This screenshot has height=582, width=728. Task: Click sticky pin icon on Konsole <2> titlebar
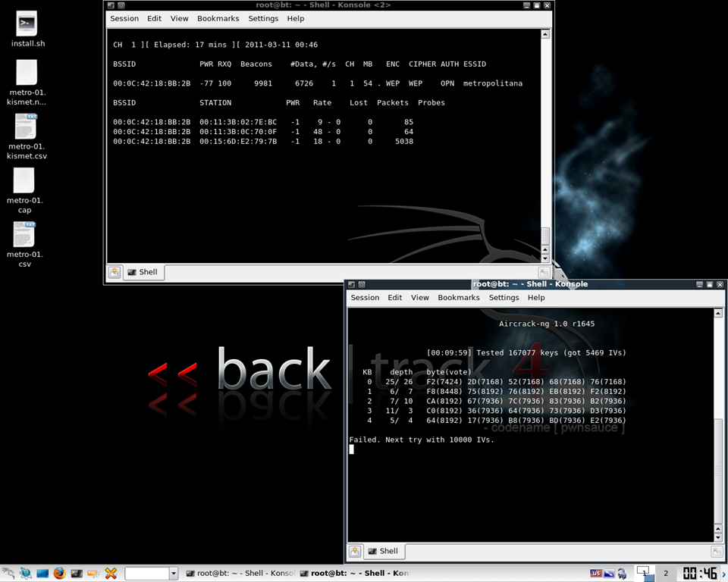click(x=121, y=5)
